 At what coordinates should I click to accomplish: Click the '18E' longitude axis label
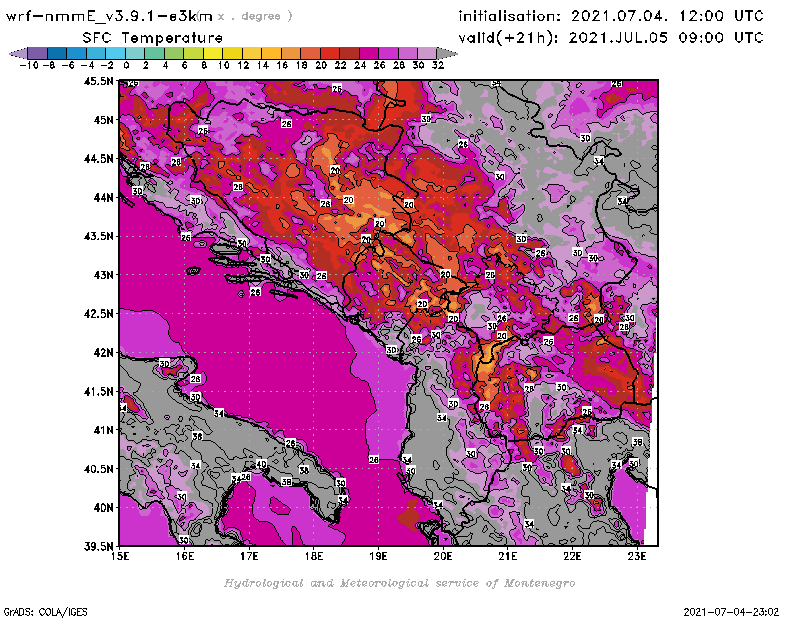314,556
